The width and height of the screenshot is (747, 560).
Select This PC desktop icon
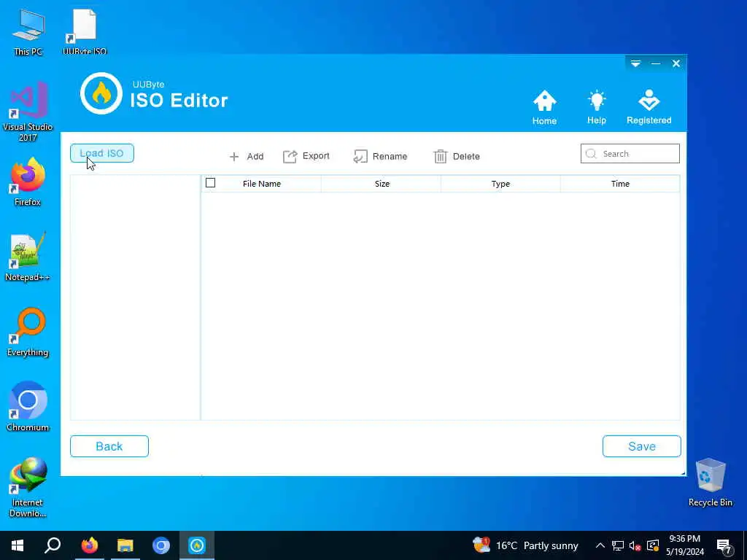[28, 32]
